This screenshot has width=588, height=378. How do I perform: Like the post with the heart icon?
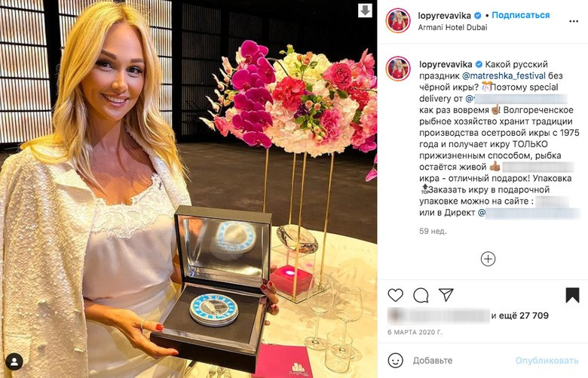395,296
